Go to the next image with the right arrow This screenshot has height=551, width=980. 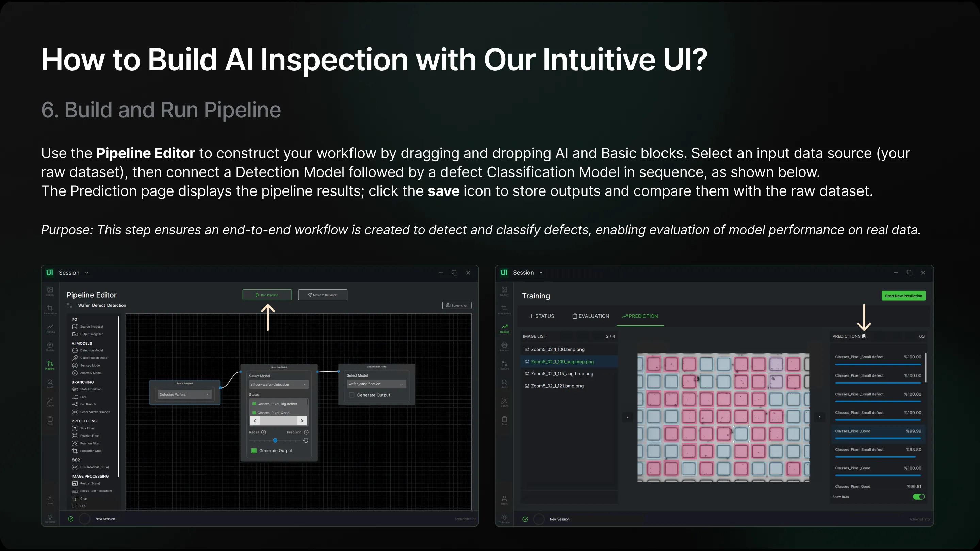[820, 417]
